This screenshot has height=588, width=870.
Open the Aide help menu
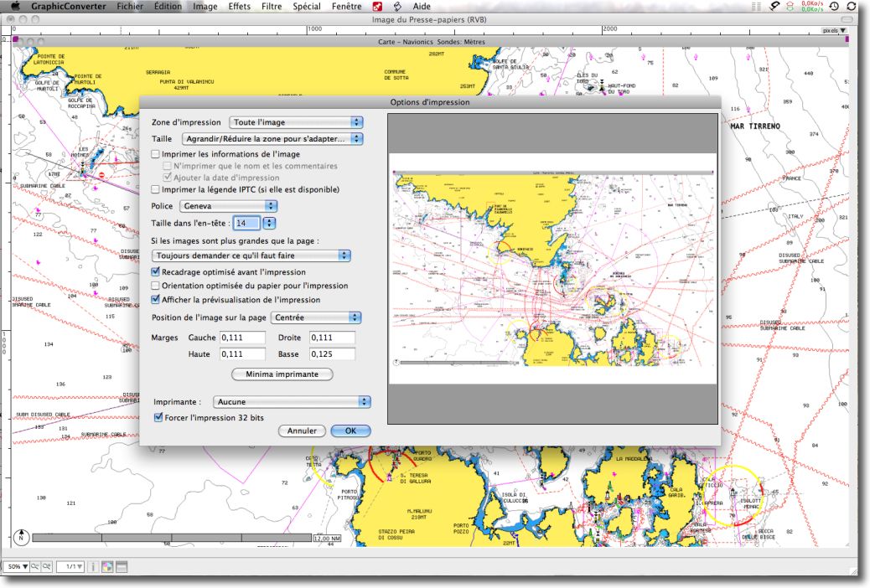click(422, 7)
